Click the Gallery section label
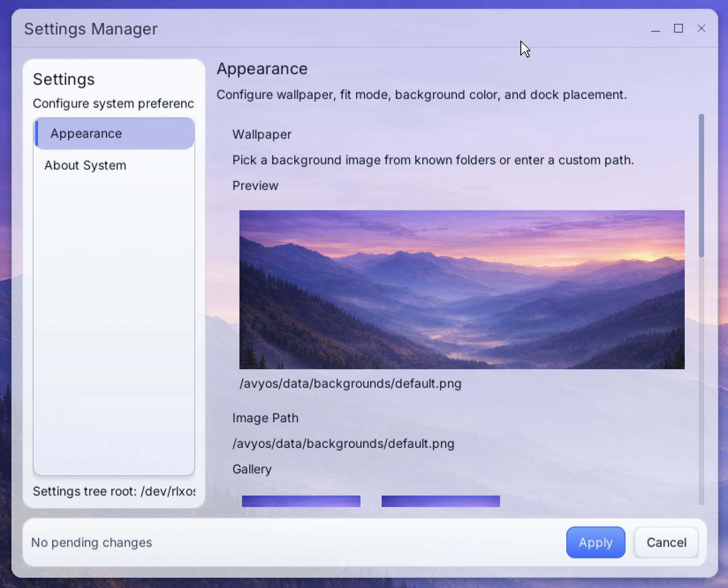Screen dimensions: 728x588 252,469
